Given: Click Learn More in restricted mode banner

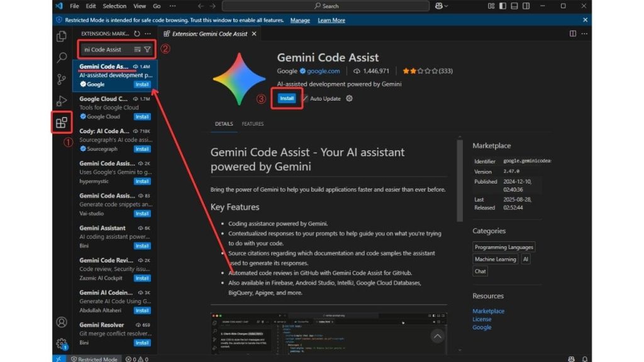Looking at the screenshot, I should [331, 20].
